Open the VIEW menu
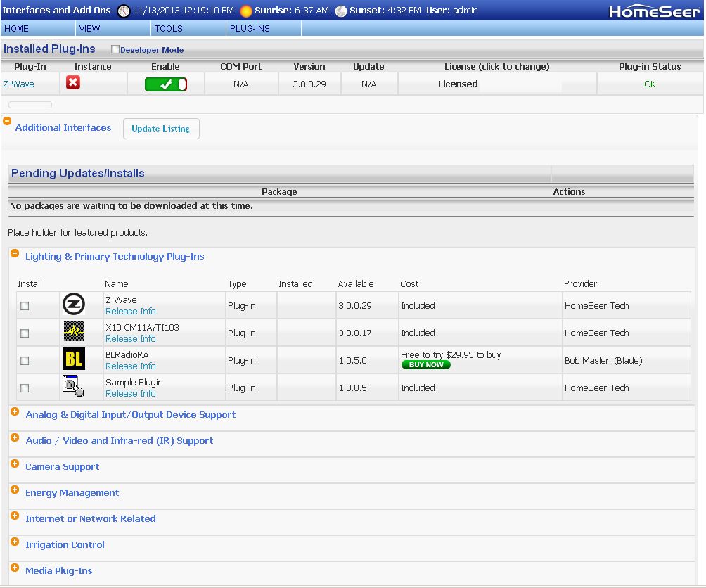This screenshot has height=588, width=706. 113,28
